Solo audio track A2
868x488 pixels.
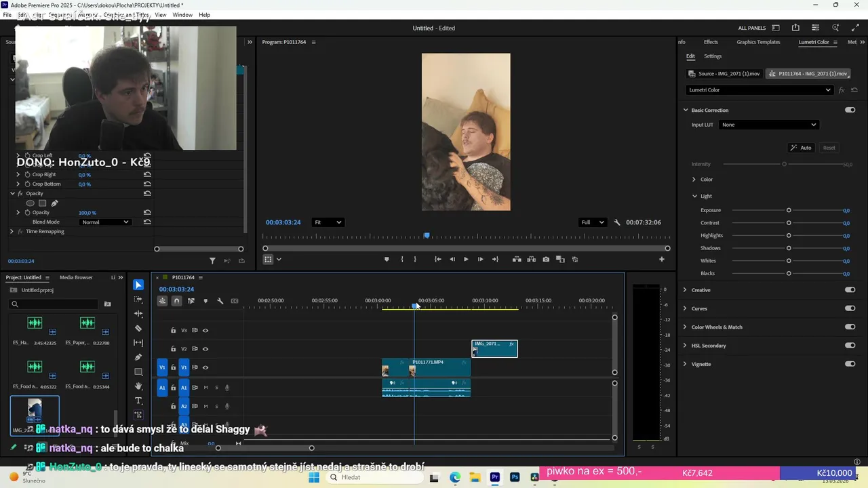(x=216, y=406)
